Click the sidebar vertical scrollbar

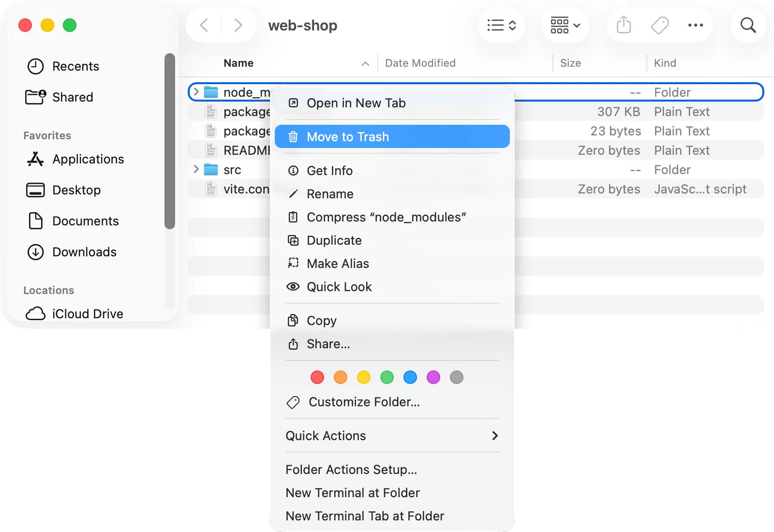pos(169,141)
